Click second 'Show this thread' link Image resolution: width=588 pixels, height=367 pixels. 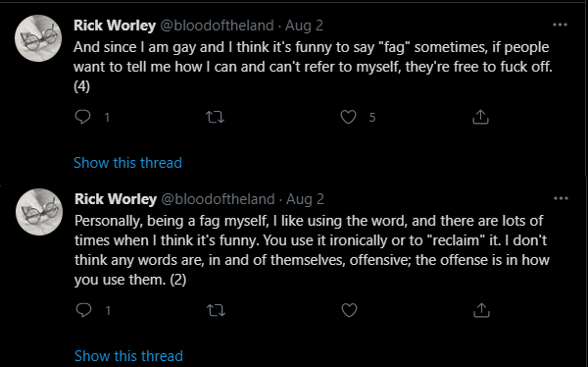pos(128,356)
